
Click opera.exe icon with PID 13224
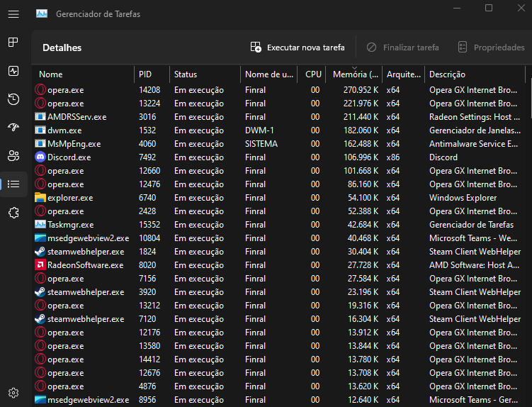coord(40,103)
